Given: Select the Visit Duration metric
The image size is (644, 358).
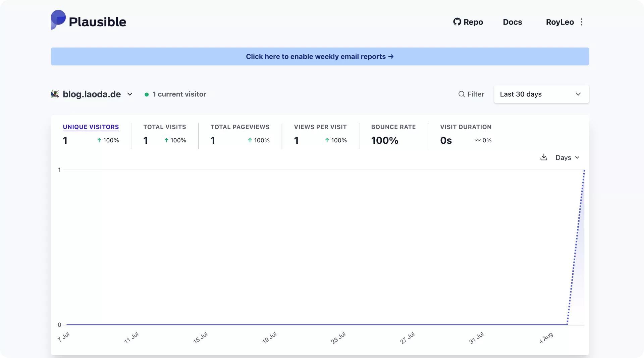Looking at the screenshot, I should click(x=466, y=127).
